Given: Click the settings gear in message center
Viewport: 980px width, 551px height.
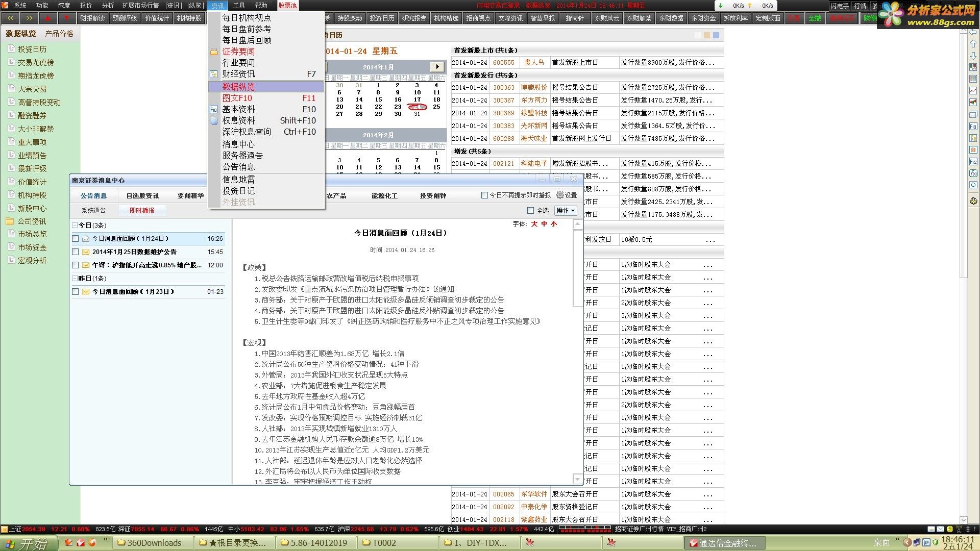Looking at the screenshot, I should (x=566, y=195).
